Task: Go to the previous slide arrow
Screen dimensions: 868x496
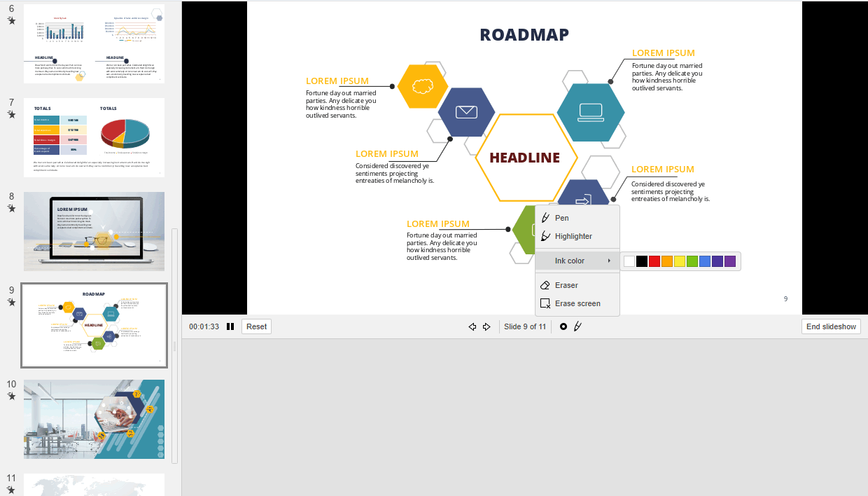Action: pyautogui.click(x=472, y=326)
